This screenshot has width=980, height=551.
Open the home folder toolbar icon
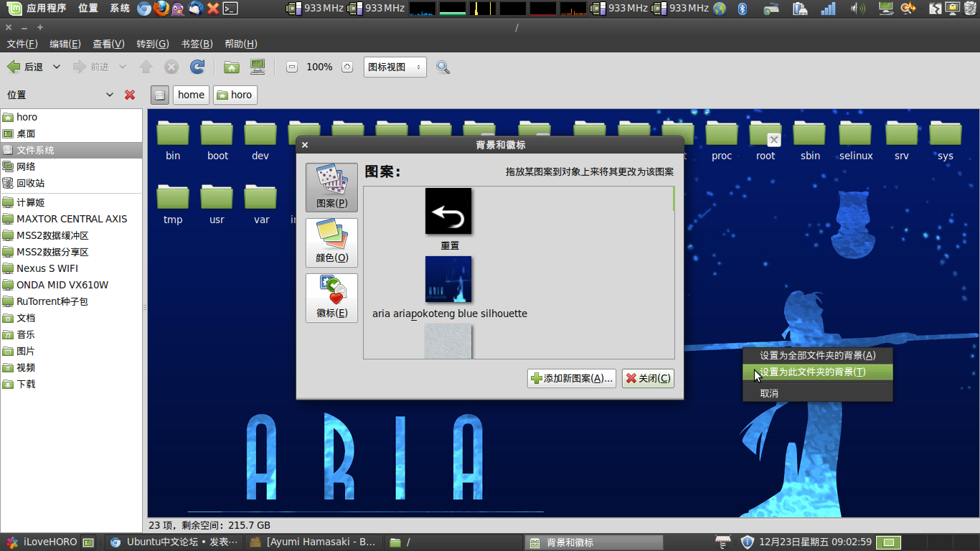click(x=232, y=67)
